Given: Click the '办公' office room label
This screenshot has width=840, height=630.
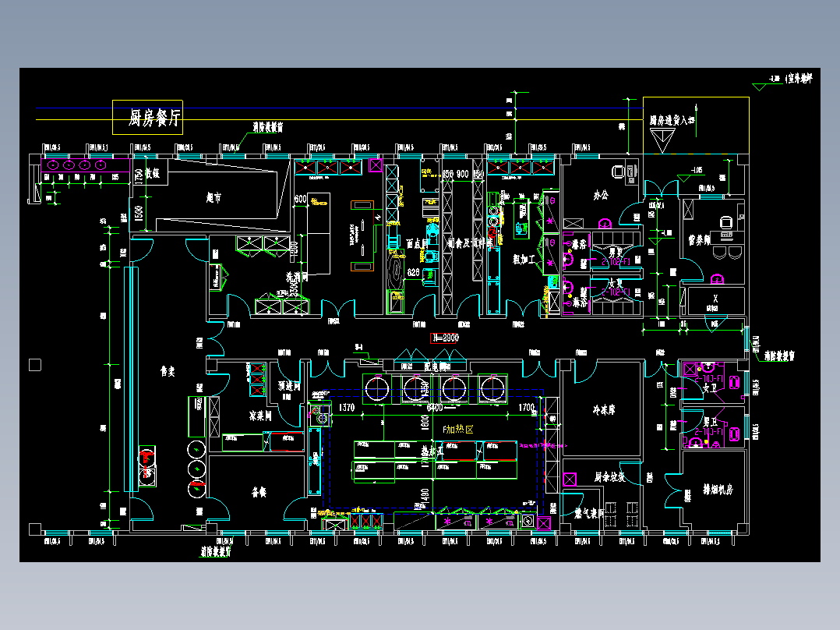Looking at the screenshot, I should [x=601, y=195].
